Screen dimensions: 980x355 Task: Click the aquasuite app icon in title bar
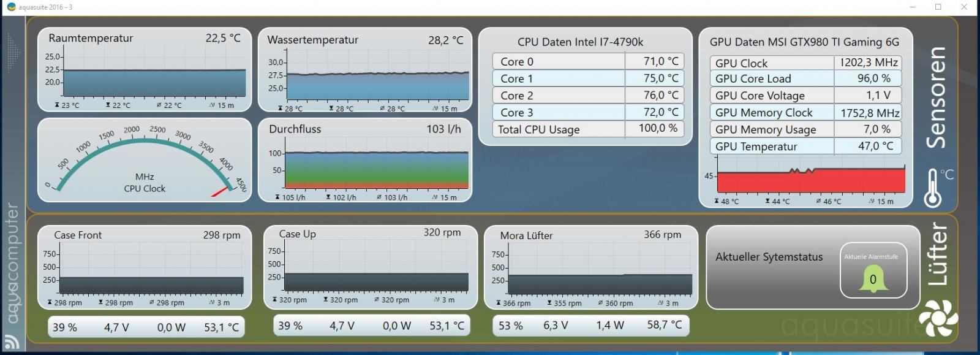pyautogui.click(x=11, y=7)
